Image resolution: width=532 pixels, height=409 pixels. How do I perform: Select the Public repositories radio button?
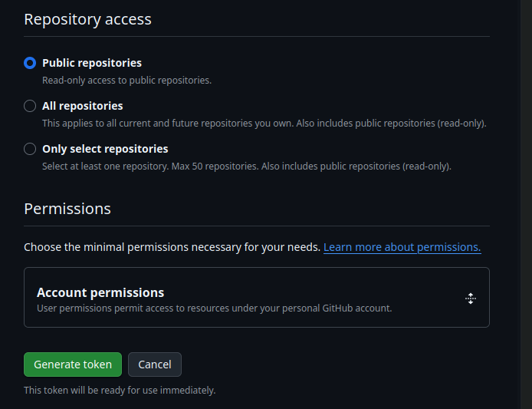(30, 63)
